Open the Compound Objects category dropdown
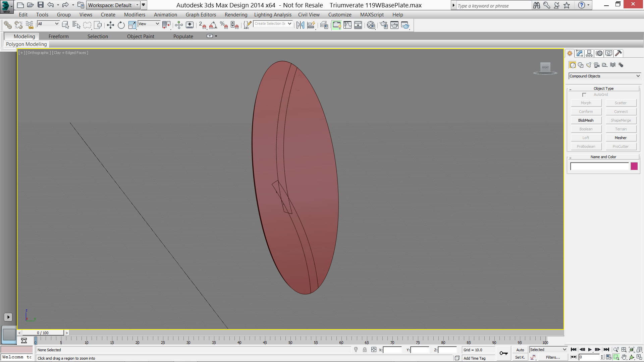The width and height of the screenshot is (644, 362). [x=605, y=76]
